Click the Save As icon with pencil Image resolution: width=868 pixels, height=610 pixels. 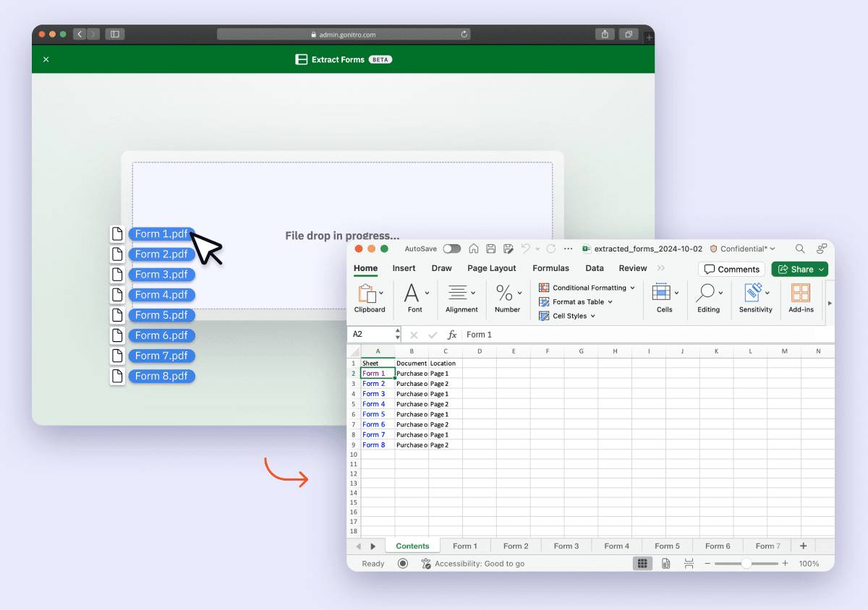point(509,249)
